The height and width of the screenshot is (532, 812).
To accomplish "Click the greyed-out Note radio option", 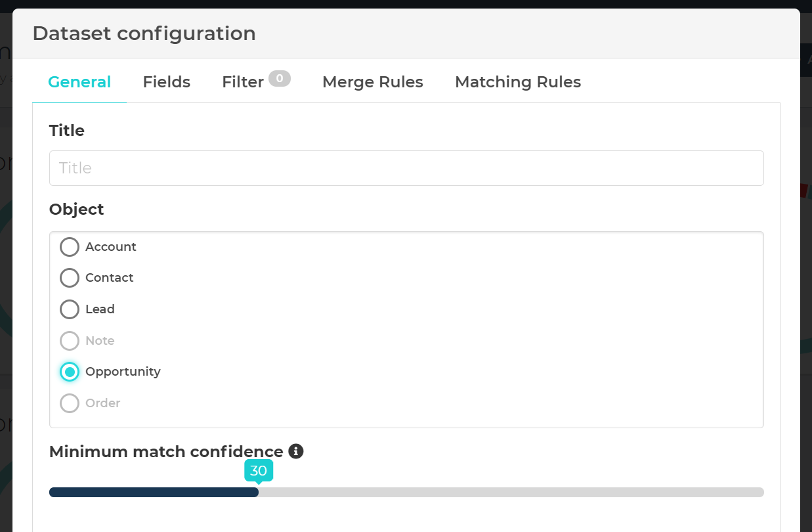I will click(70, 341).
